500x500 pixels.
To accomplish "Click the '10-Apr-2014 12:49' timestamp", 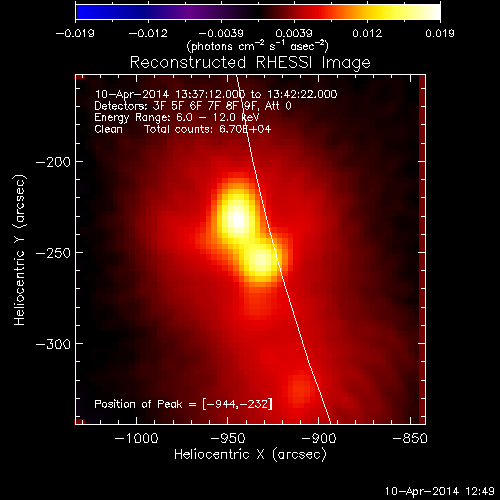I will pos(440,491).
